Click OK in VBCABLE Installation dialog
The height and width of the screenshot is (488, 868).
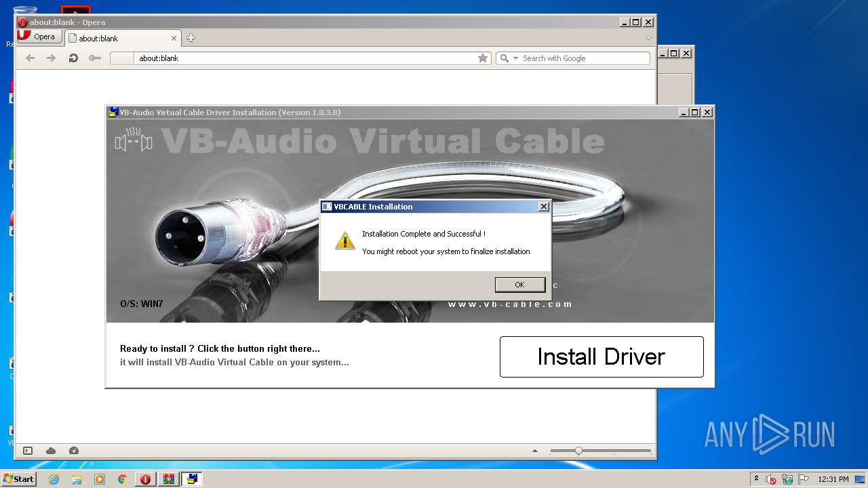520,285
